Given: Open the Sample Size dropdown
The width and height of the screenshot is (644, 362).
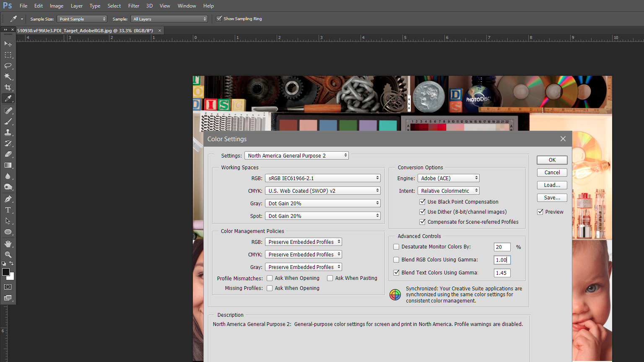Looking at the screenshot, I should point(82,19).
